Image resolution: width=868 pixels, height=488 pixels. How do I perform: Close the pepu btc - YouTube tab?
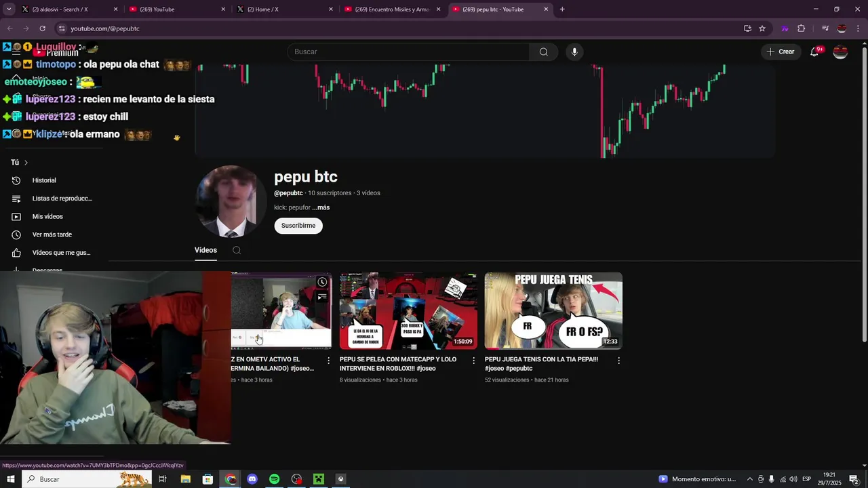pos(547,9)
